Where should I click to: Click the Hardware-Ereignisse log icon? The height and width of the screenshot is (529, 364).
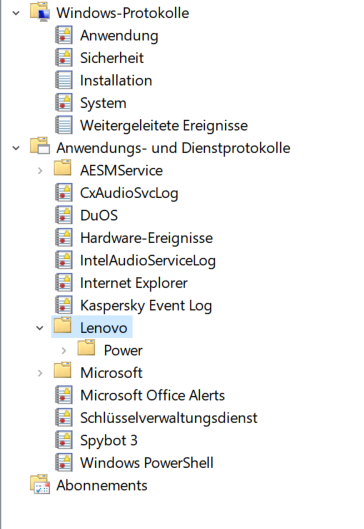pos(63,238)
